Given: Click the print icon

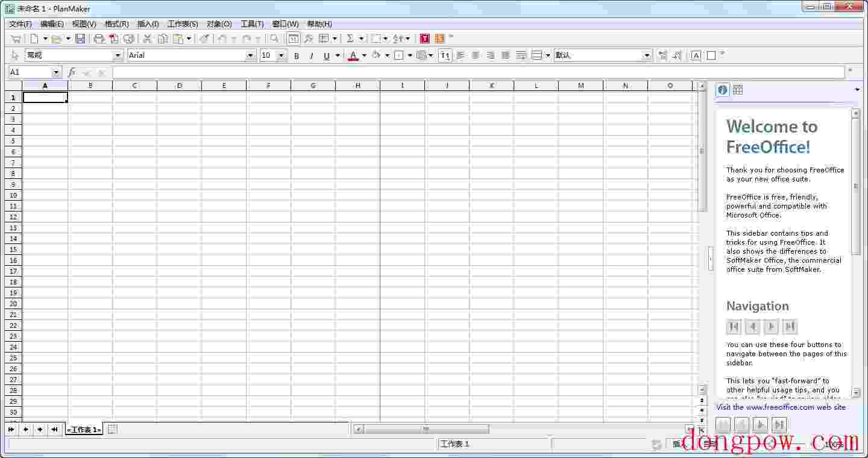Looking at the screenshot, I should coord(99,39).
